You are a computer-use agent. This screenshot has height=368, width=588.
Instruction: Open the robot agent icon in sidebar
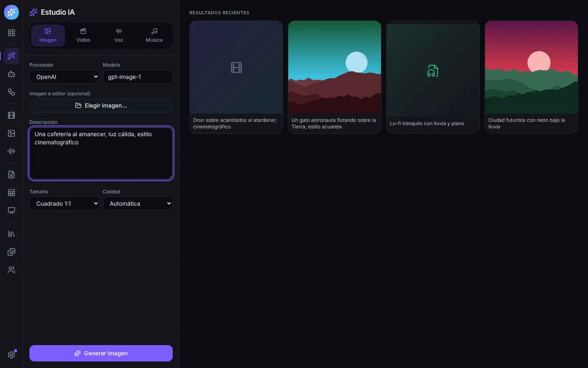[11, 74]
